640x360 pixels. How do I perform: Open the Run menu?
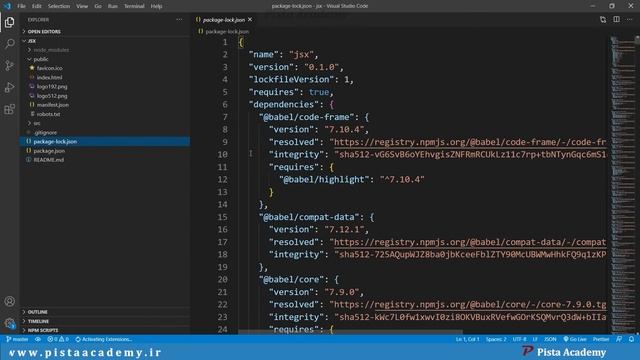(x=113, y=6)
